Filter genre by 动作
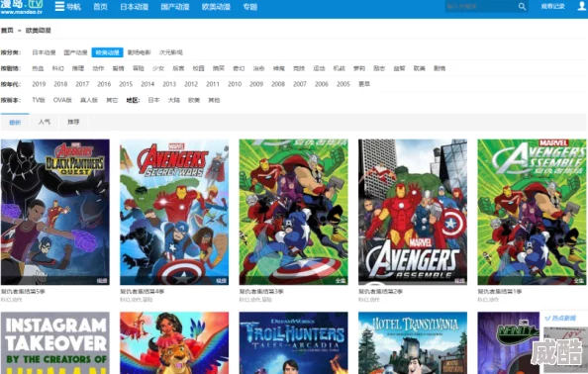The height and width of the screenshot is (374, 588). (x=98, y=68)
